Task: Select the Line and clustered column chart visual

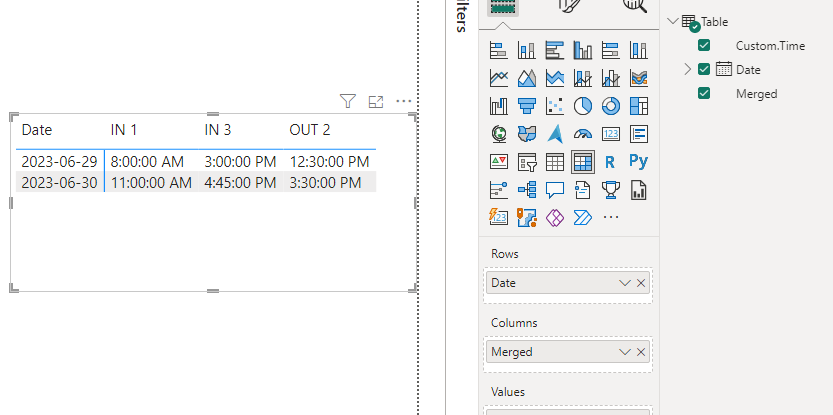Action: tap(611, 78)
